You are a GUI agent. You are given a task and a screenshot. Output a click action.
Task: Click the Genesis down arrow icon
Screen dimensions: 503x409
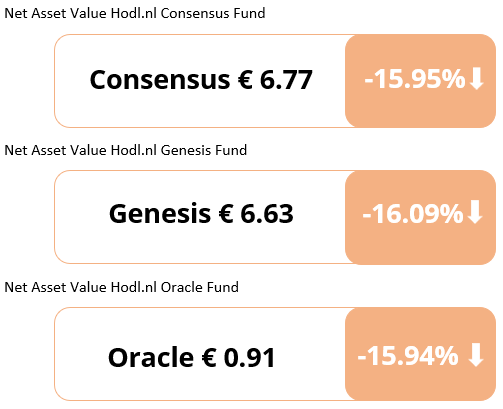tap(475, 212)
